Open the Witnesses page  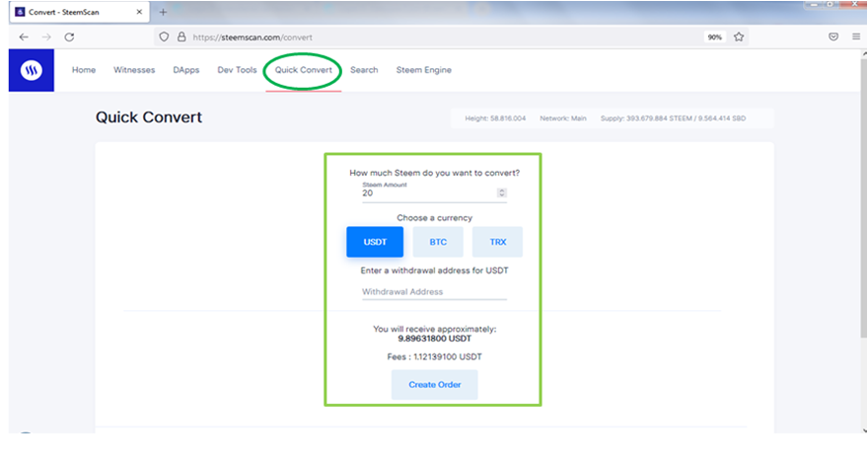click(134, 70)
